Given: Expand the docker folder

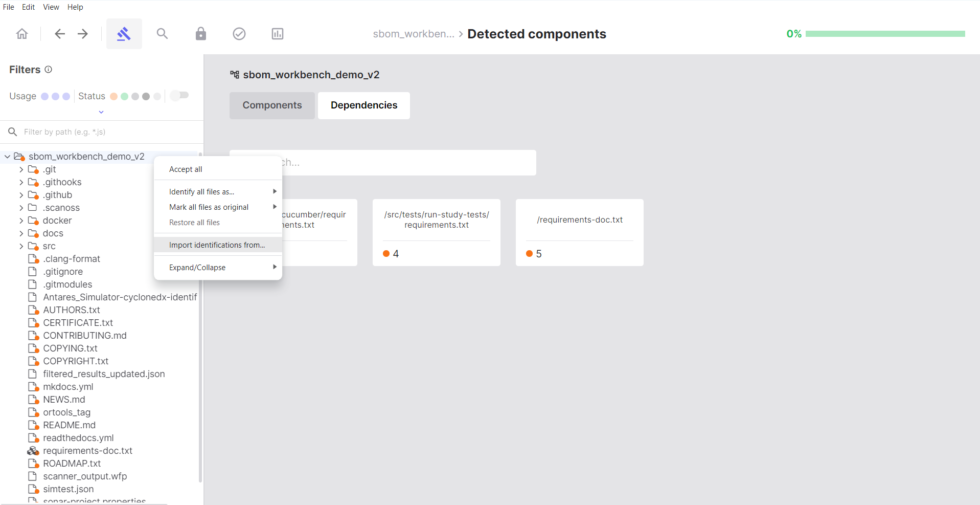Looking at the screenshot, I should 21,221.
